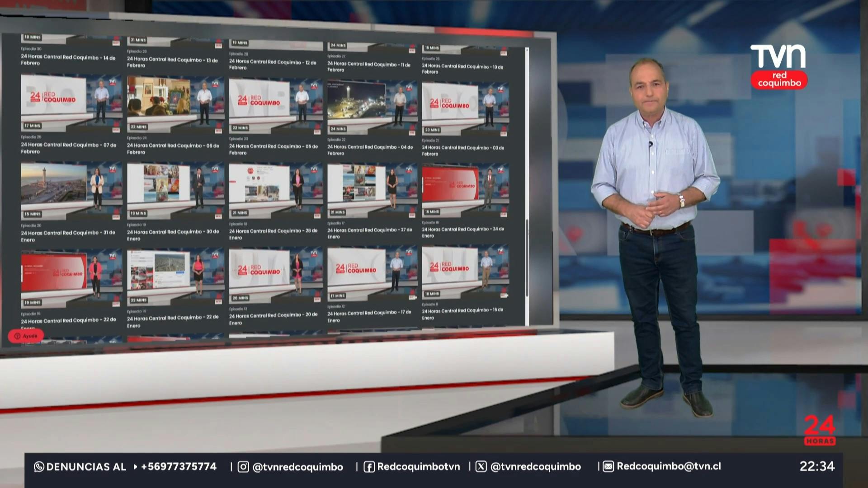868x488 pixels.
Task: Open the 16 de Enero episode title
Action: point(462,314)
